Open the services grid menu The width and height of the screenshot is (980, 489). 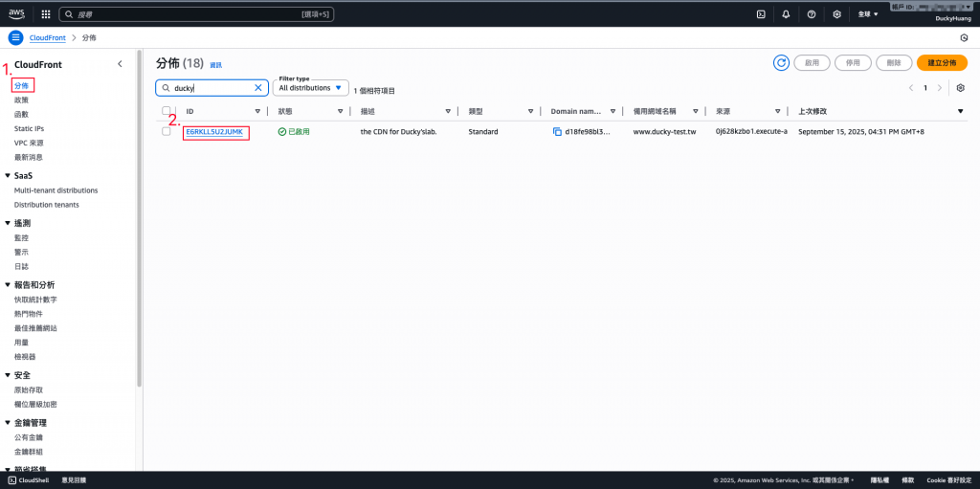(46, 13)
